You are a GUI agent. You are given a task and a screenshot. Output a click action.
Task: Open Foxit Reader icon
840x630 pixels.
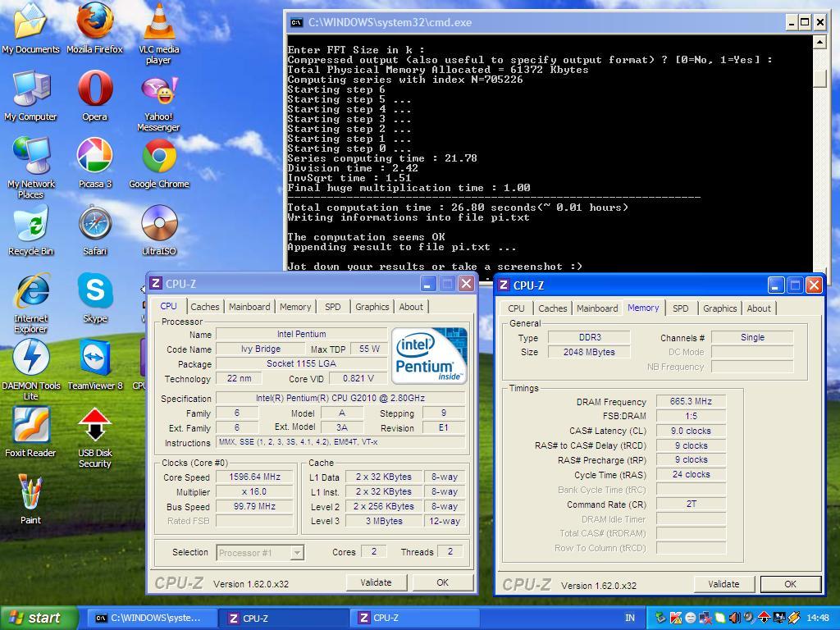tap(30, 431)
